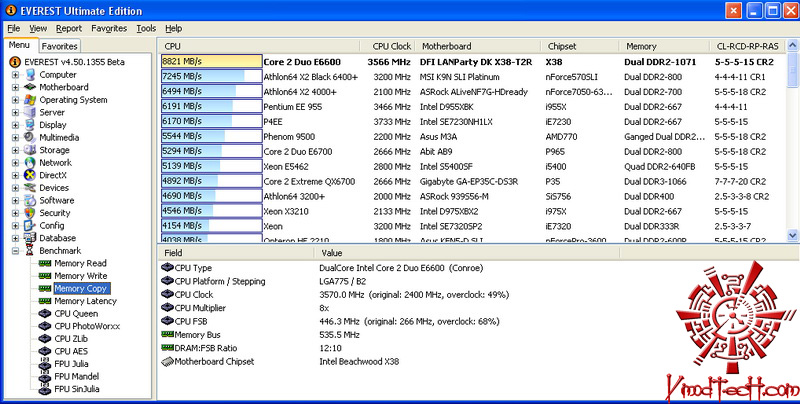
Task: Click the FPU SinJulia benchmark icon
Action: pyautogui.click(x=45, y=389)
